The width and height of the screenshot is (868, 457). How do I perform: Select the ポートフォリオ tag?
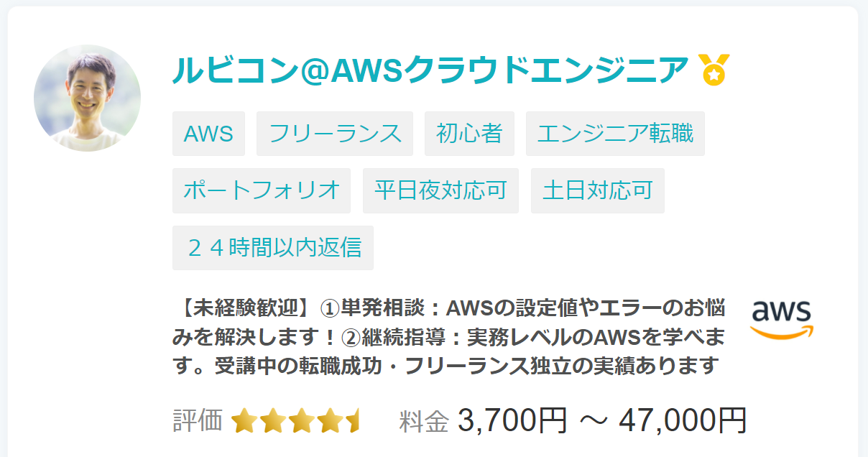click(x=262, y=190)
